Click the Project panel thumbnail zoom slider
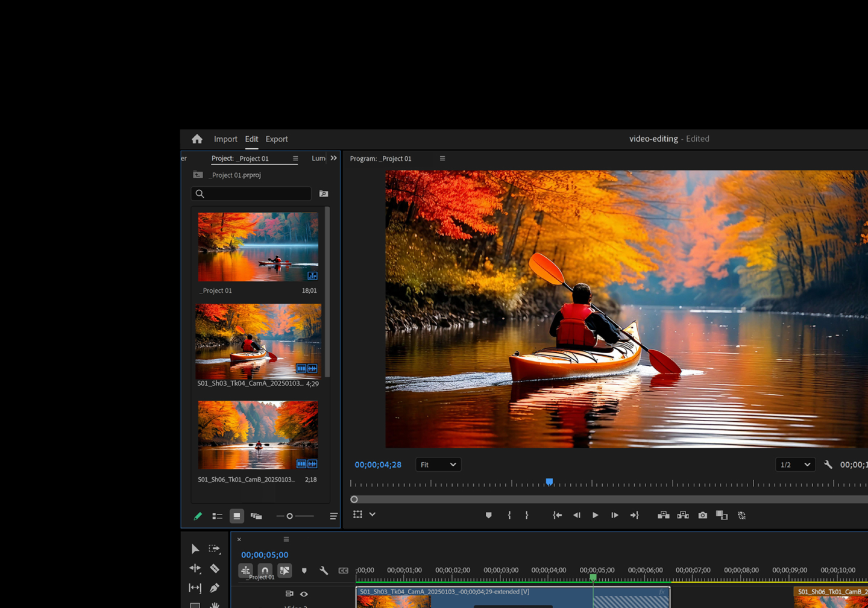 pyautogui.click(x=290, y=516)
